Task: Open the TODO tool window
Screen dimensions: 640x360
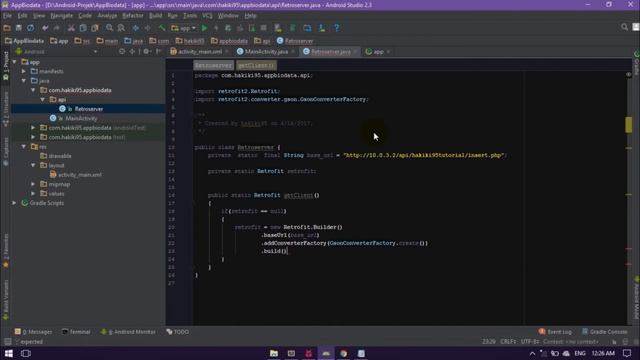Action: (x=178, y=332)
